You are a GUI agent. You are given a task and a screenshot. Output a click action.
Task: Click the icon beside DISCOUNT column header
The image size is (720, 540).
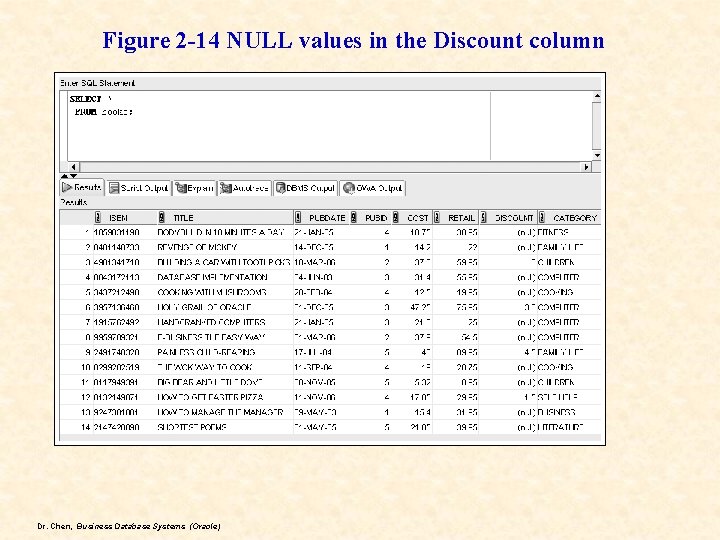pos(483,217)
